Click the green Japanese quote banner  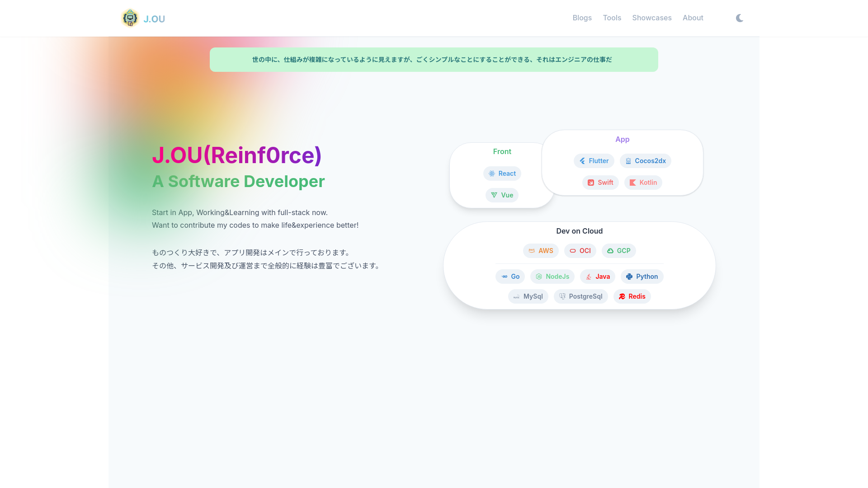434,60
